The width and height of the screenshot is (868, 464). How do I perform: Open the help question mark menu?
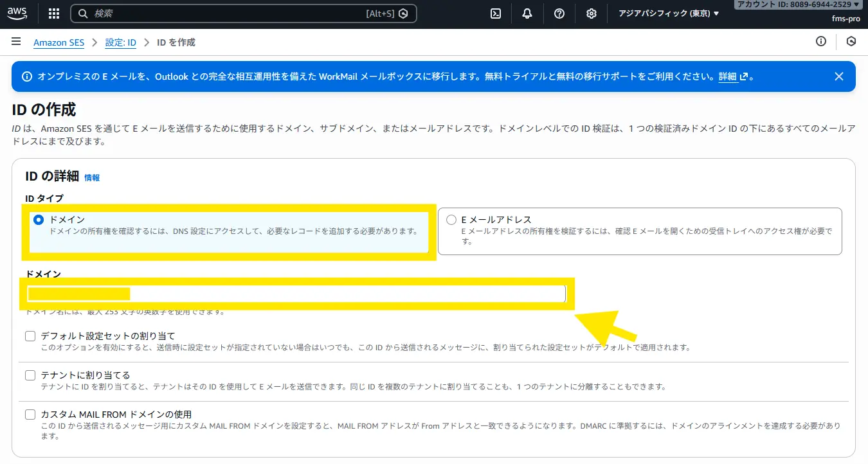click(559, 13)
